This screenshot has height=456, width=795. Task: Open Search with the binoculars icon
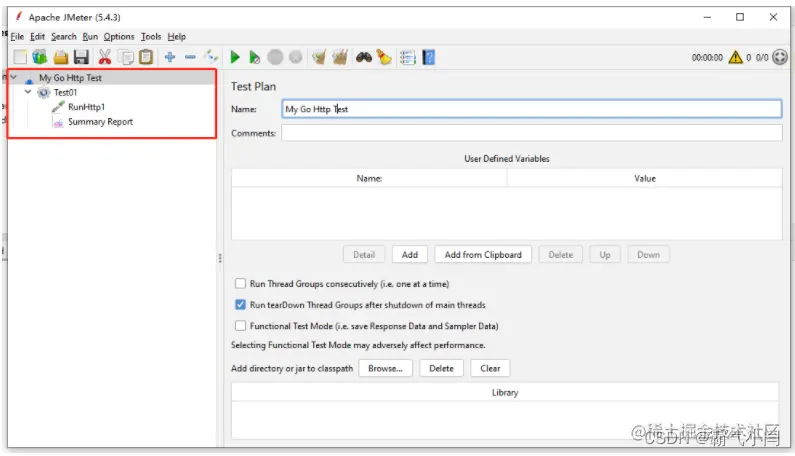pyautogui.click(x=364, y=57)
